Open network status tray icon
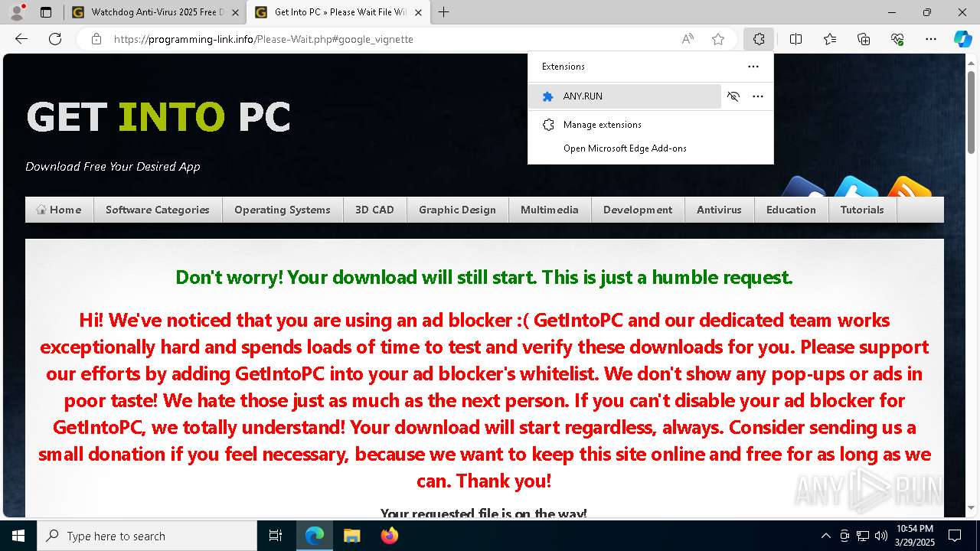Image resolution: width=980 pixels, height=551 pixels. click(863, 536)
